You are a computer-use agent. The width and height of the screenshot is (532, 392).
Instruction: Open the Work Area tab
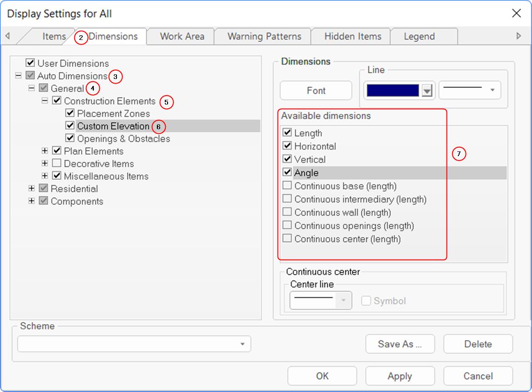182,36
